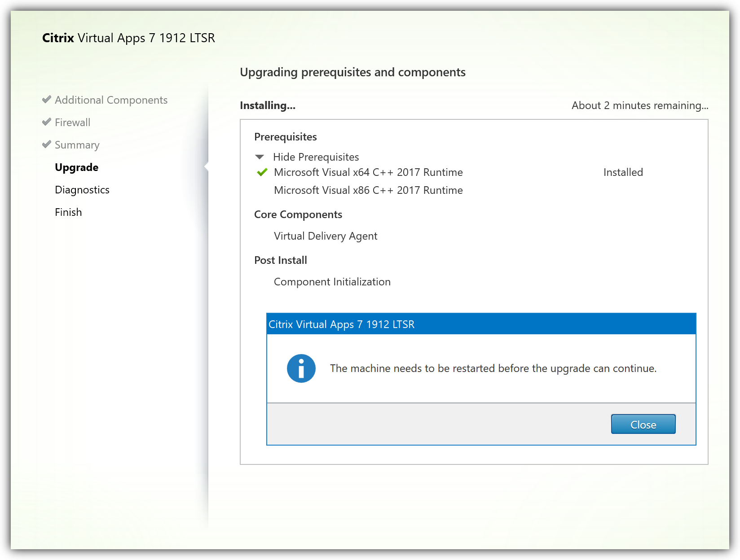Click the Virtual Delivery Agent component

(325, 236)
